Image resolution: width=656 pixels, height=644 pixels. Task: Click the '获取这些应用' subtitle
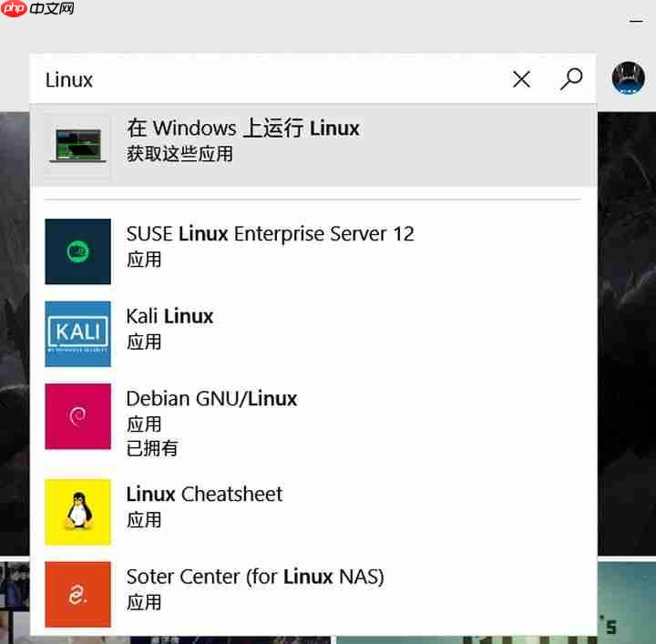pos(179,154)
